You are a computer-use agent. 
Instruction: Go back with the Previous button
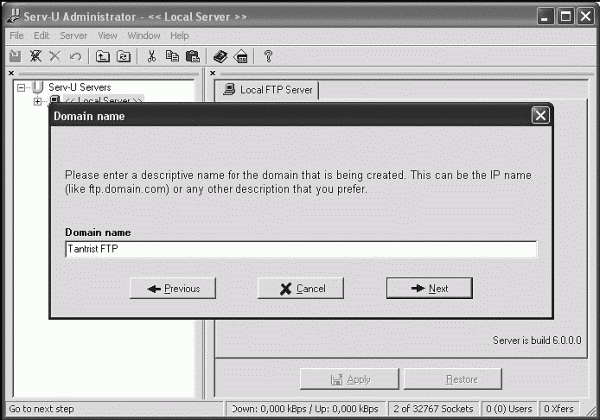tap(173, 288)
